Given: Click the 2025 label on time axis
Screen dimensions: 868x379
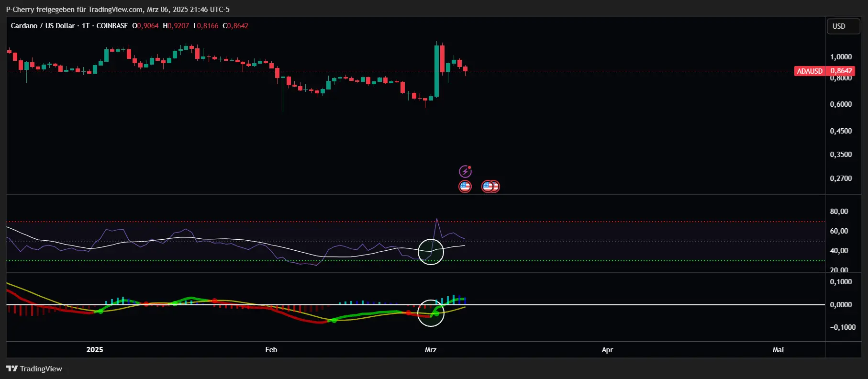Looking at the screenshot, I should click(x=95, y=350).
